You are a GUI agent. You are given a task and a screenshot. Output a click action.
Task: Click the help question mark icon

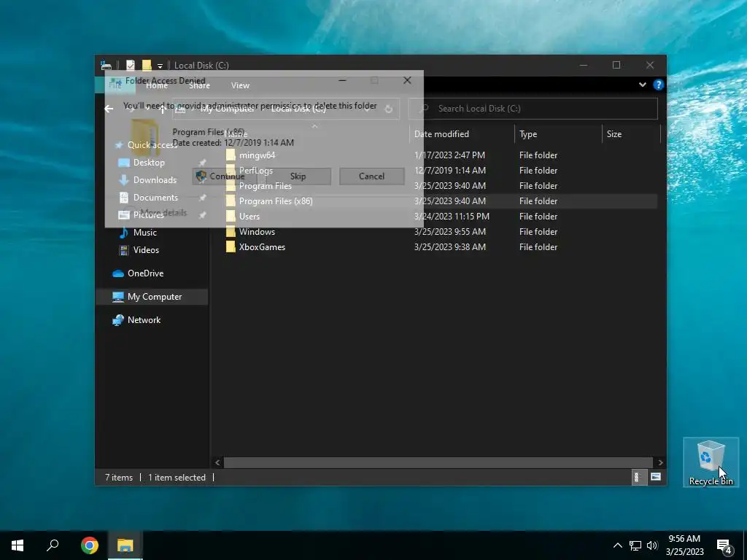point(659,85)
